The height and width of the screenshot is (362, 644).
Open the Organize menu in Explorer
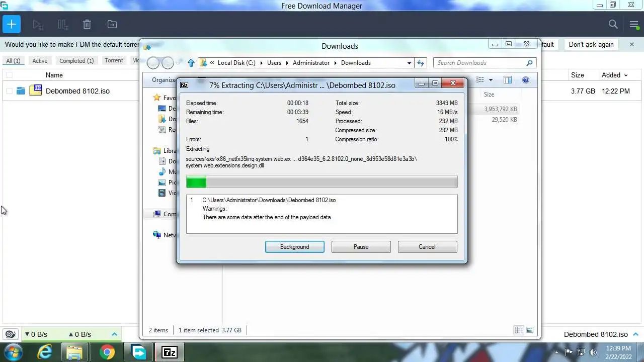(x=164, y=80)
